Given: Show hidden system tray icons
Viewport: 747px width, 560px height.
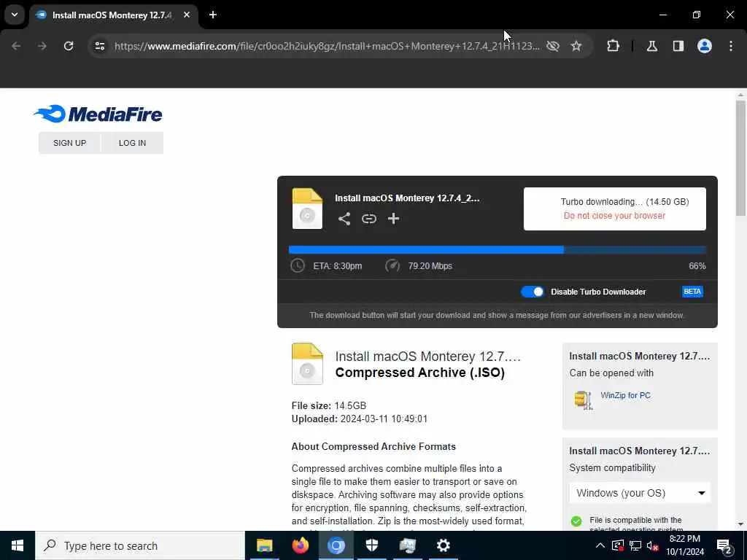Looking at the screenshot, I should click(600, 545).
